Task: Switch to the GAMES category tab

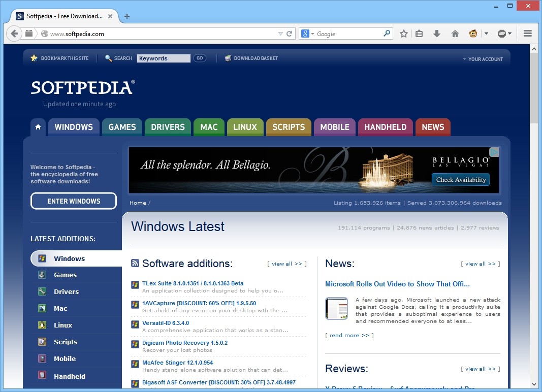Action: (122, 127)
